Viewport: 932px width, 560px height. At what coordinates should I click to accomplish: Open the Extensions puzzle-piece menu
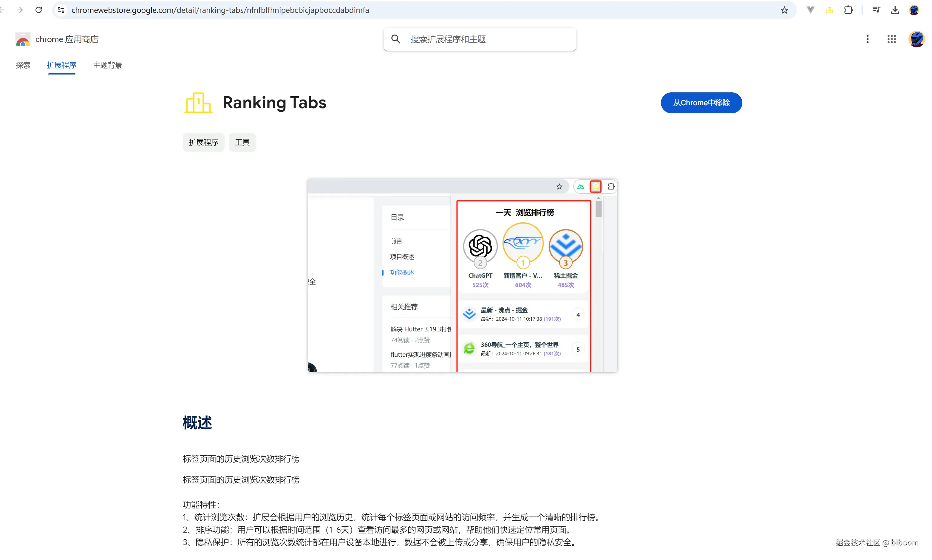(848, 10)
